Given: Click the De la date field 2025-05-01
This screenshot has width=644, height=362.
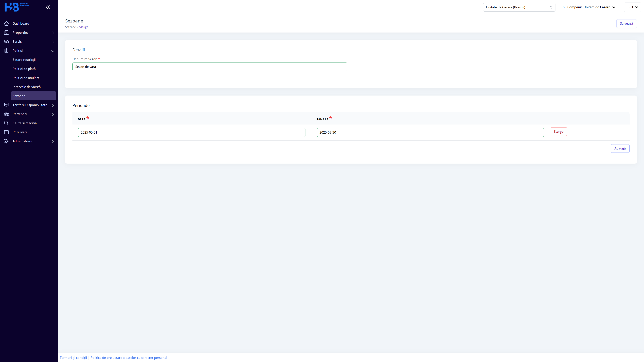Looking at the screenshot, I should coord(192,132).
